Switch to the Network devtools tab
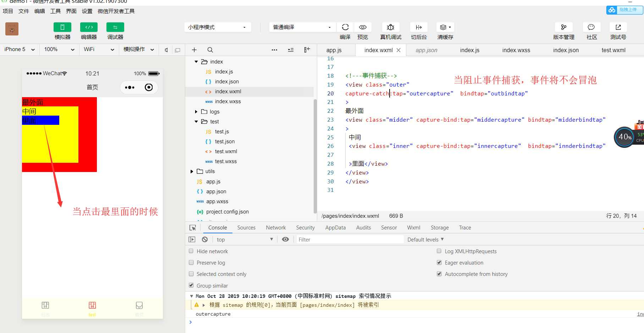Viewport: 644px width, 333px height. pyautogui.click(x=276, y=228)
